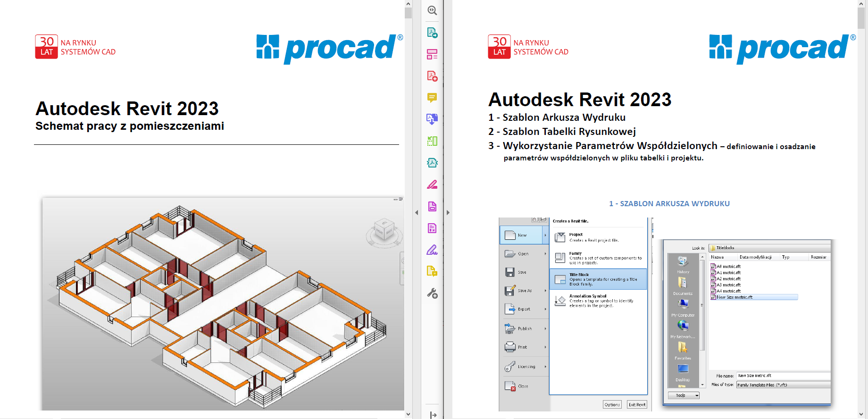
Task: Click scroll-down arrow of left document scrollbar
Action: (x=408, y=414)
